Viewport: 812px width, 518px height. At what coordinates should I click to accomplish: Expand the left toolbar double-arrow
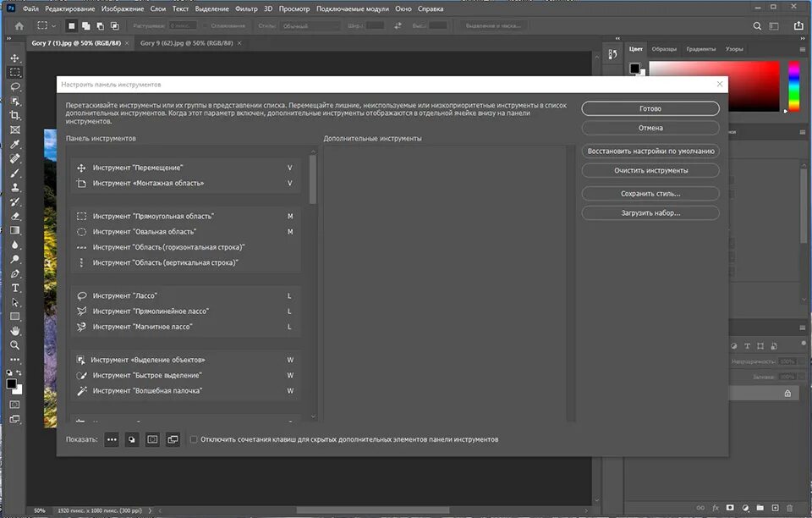point(8,38)
